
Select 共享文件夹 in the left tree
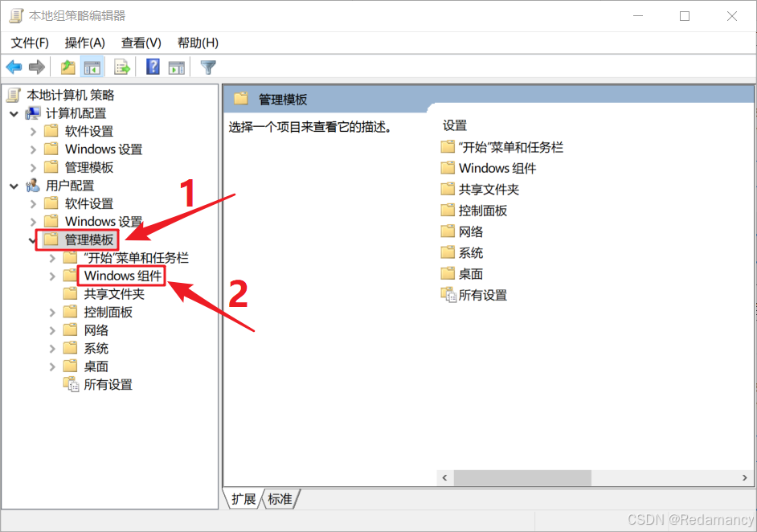(x=114, y=294)
